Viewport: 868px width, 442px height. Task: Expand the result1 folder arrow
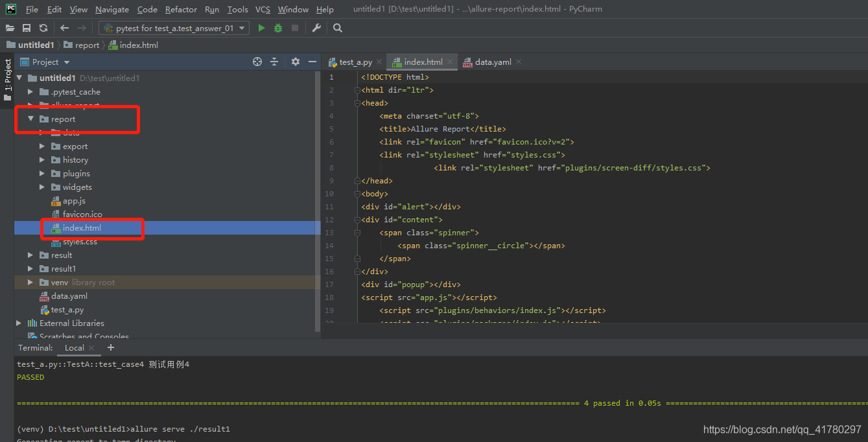point(30,268)
